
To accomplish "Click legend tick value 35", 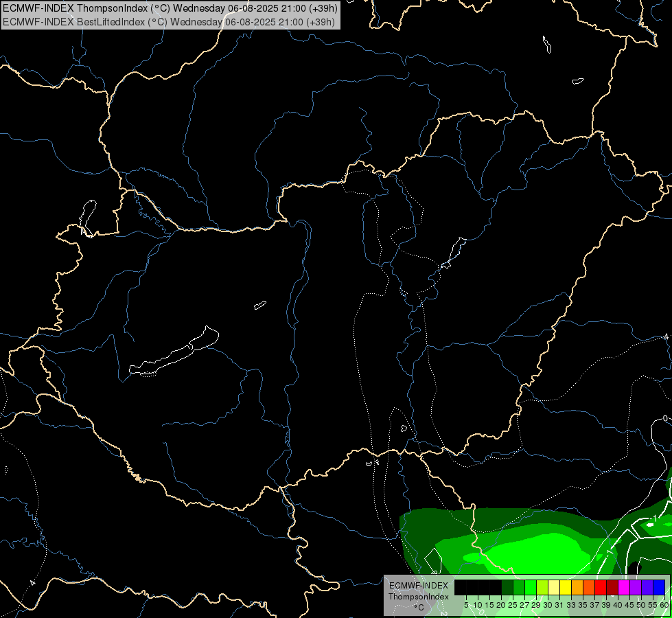I will coord(583,605).
